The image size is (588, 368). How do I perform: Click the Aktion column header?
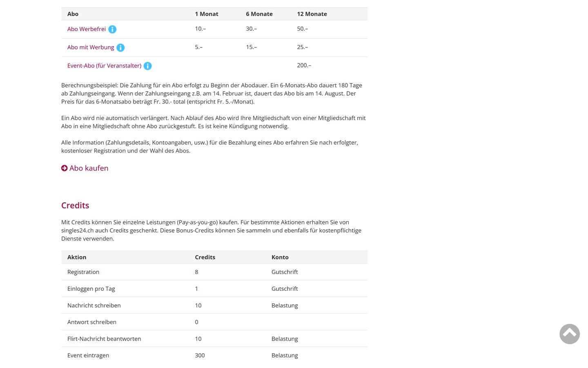(x=77, y=257)
